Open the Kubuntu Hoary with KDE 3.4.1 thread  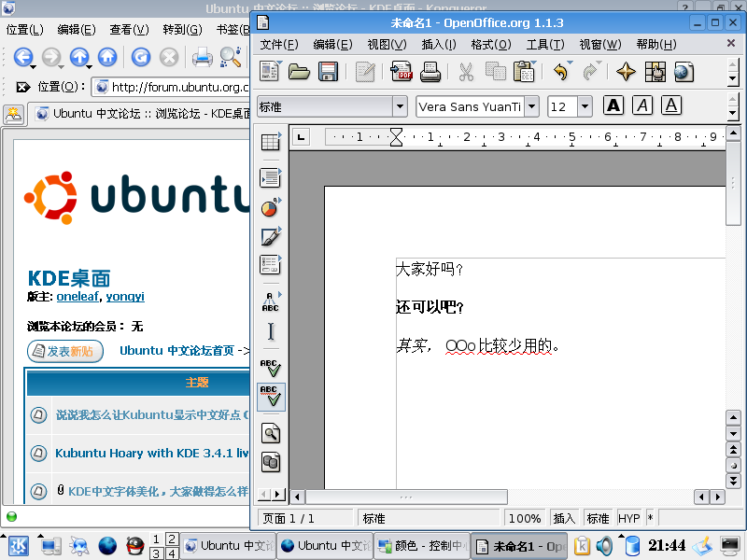[152, 453]
